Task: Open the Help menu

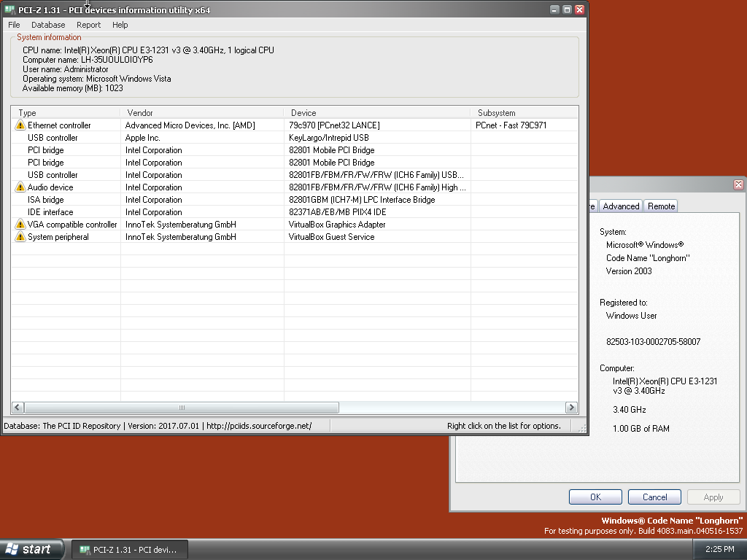Action: pyautogui.click(x=120, y=25)
